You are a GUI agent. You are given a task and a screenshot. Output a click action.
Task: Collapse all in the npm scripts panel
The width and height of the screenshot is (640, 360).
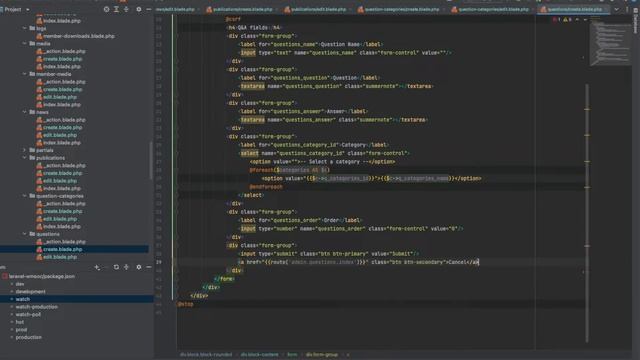coord(126,267)
